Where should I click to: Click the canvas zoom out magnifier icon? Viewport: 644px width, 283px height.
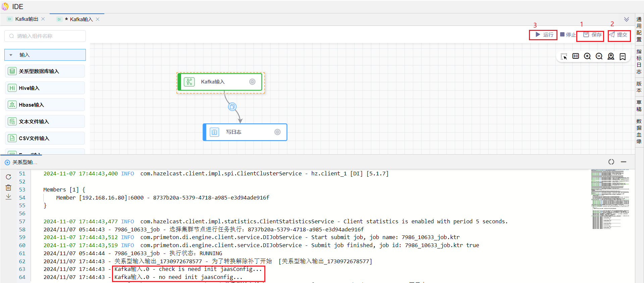click(x=599, y=56)
